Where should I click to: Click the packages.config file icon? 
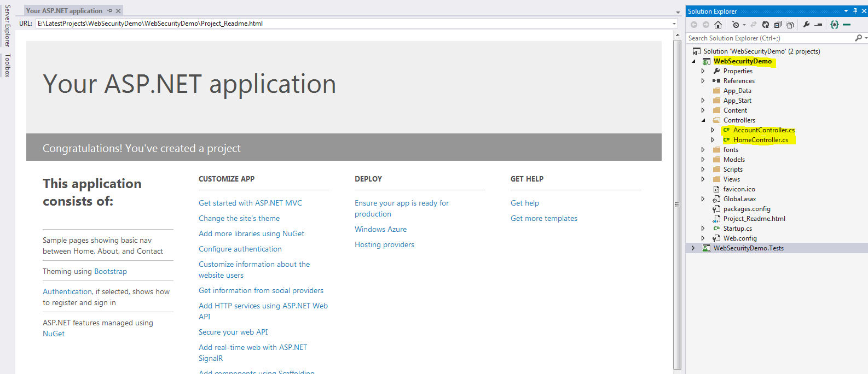pos(716,209)
